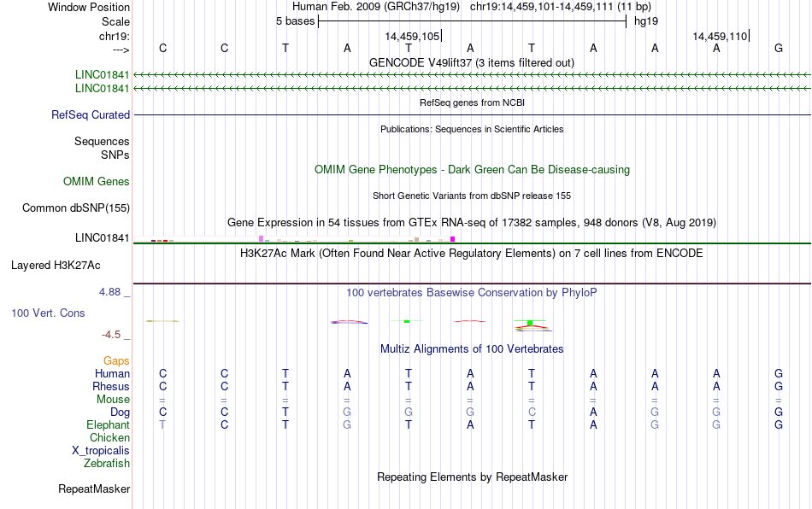
Task: Click the last G in the Rhesus row
Action: pos(779,386)
